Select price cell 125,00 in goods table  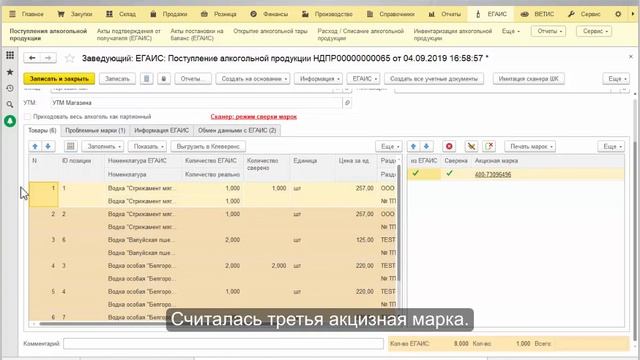click(355, 240)
